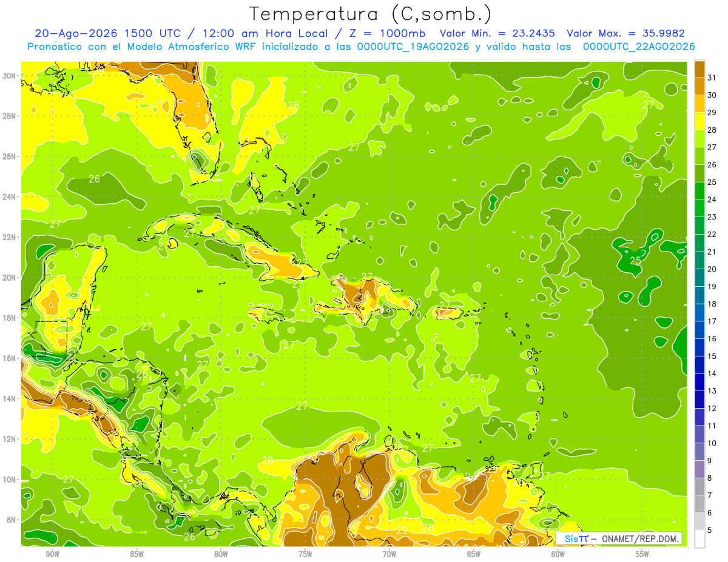
Task: Click yellow legend swatch between 28 and 29
Action: pos(699,121)
